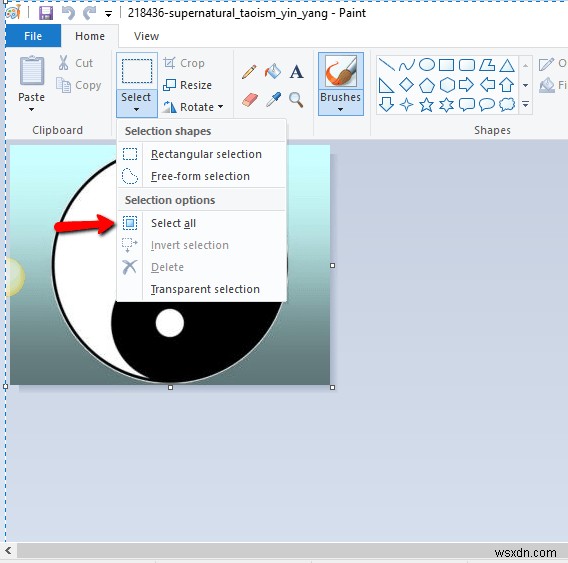The image size is (568, 563).
Task: Choose Rectangular selection from menu
Action: point(201,154)
